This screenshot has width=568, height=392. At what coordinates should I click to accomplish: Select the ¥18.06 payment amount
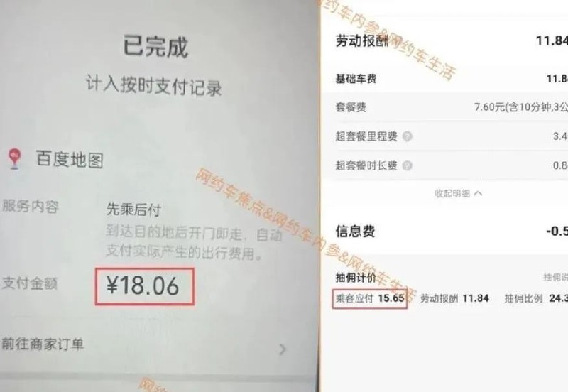coord(144,286)
